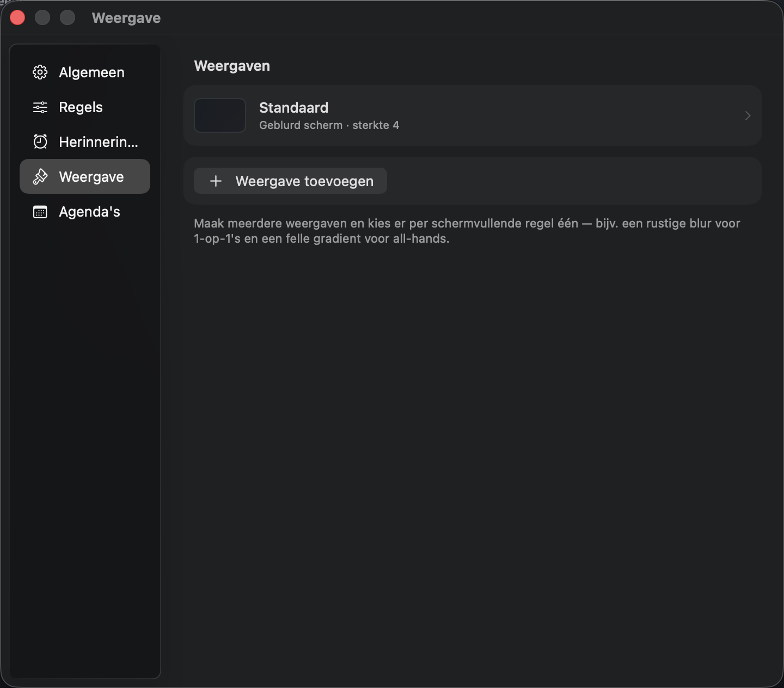The image size is (784, 688).
Task: Switch to the Regels section
Action: pos(85,107)
